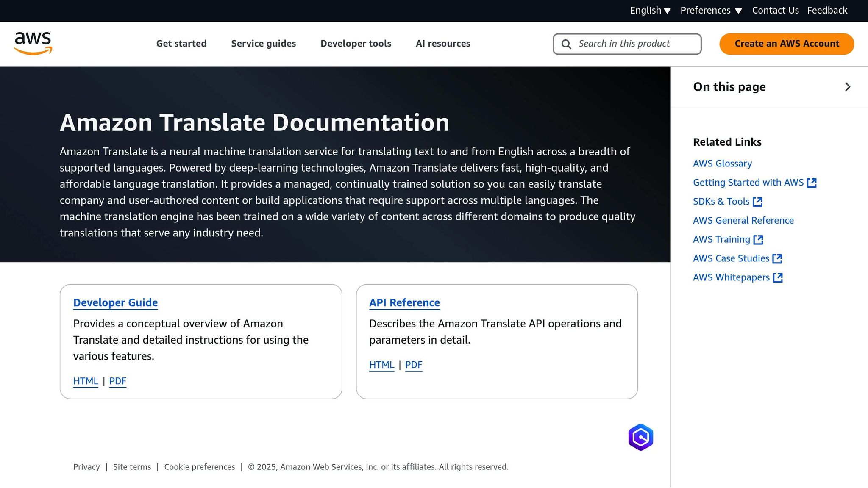The height and width of the screenshot is (488, 868).
Task: Expand the Preferences dropdown
Action: (x=711, y=10)
